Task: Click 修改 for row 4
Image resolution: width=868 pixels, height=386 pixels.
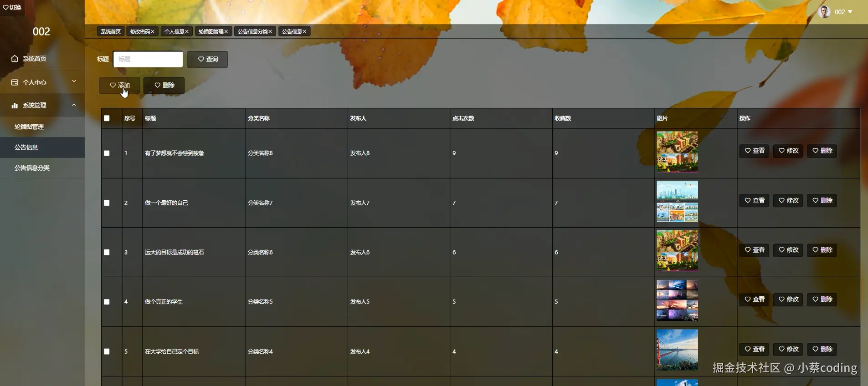Action: (788, 300)
